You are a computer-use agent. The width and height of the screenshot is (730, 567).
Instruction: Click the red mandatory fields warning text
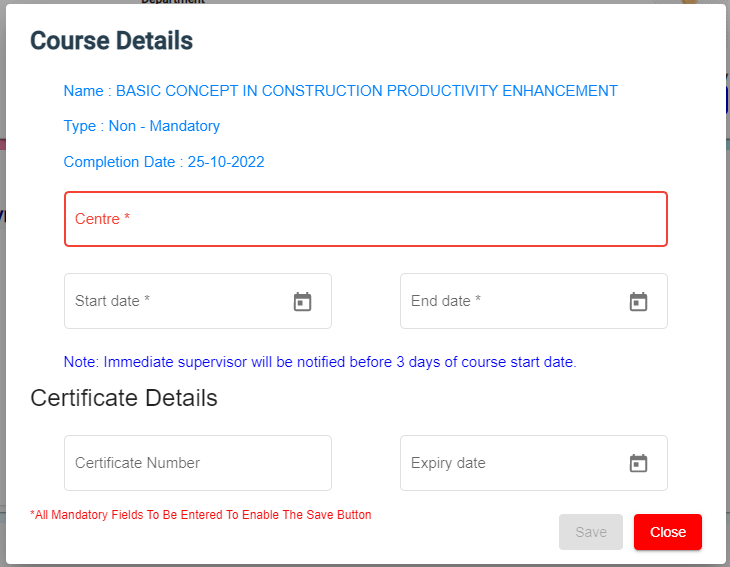tap(200, 515)
